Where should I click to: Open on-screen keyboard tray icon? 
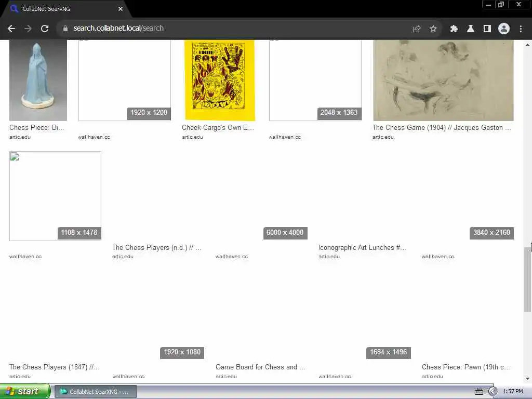pos(478,392)
